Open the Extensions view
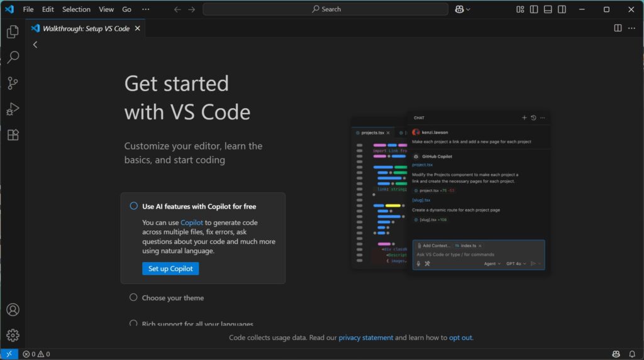This screenshot has width=644, height=360. (x=13, y=134)
